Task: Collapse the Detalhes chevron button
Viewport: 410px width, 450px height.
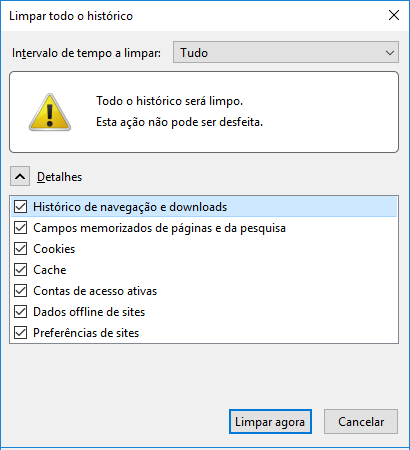Action: [x=20, y=176]
